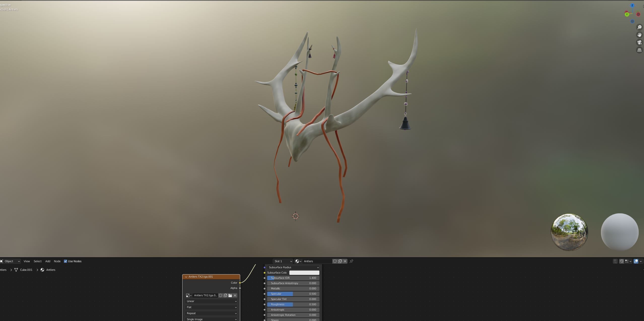Unlink the Antlers material with X
Screen dimensions: 644x321
(345, 261)
